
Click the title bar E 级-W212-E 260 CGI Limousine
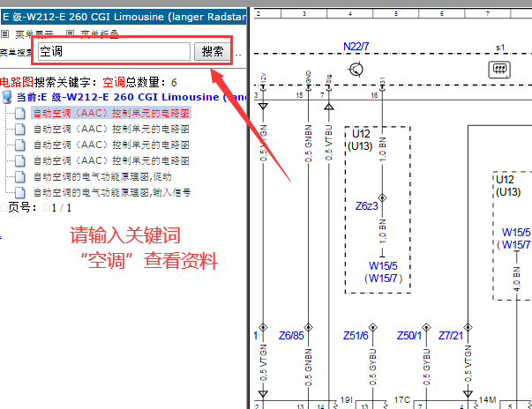coord(124,17)
